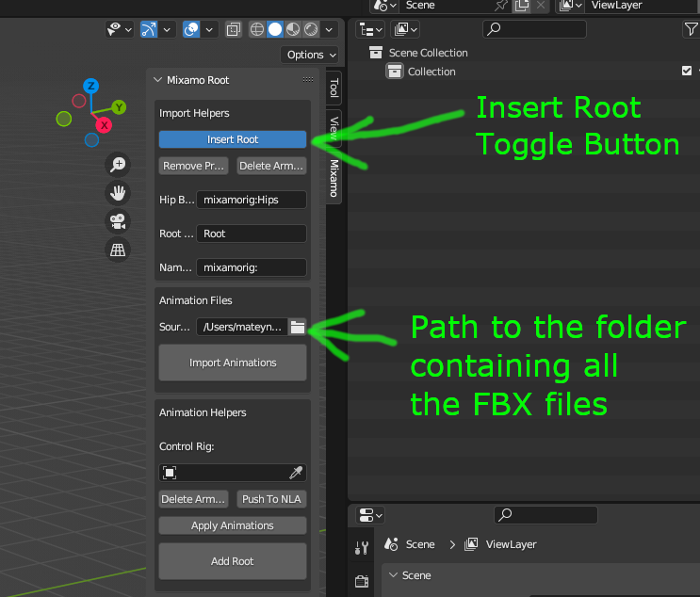Click Delete Armatures in Animation Helpers
Screen dimensions: 700x597
(x=193, y=499)
